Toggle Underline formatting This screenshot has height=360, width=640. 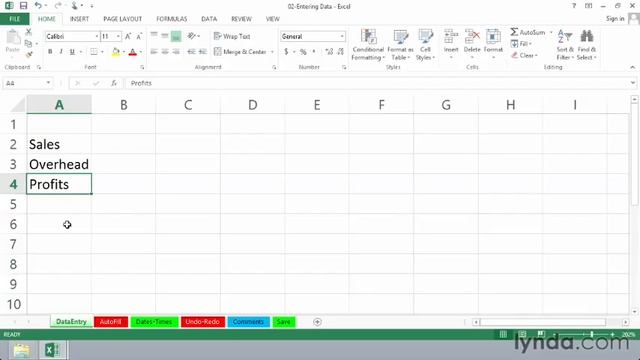[72, 52]
